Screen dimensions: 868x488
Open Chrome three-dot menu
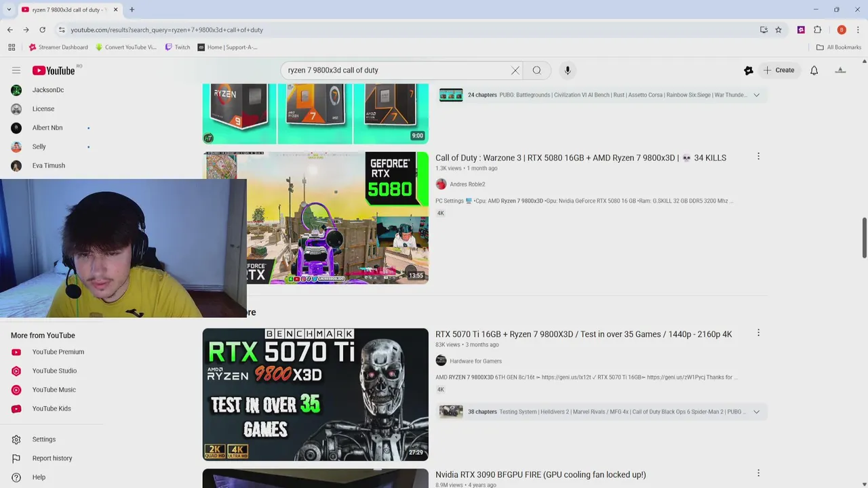click(x=858, y=30)
